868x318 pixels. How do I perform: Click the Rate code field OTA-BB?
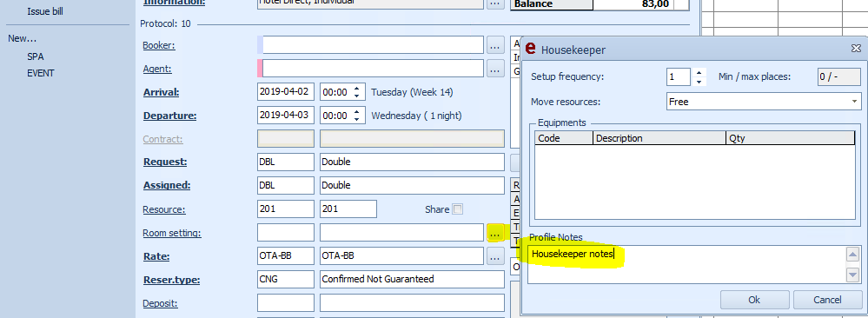(286, 256)
